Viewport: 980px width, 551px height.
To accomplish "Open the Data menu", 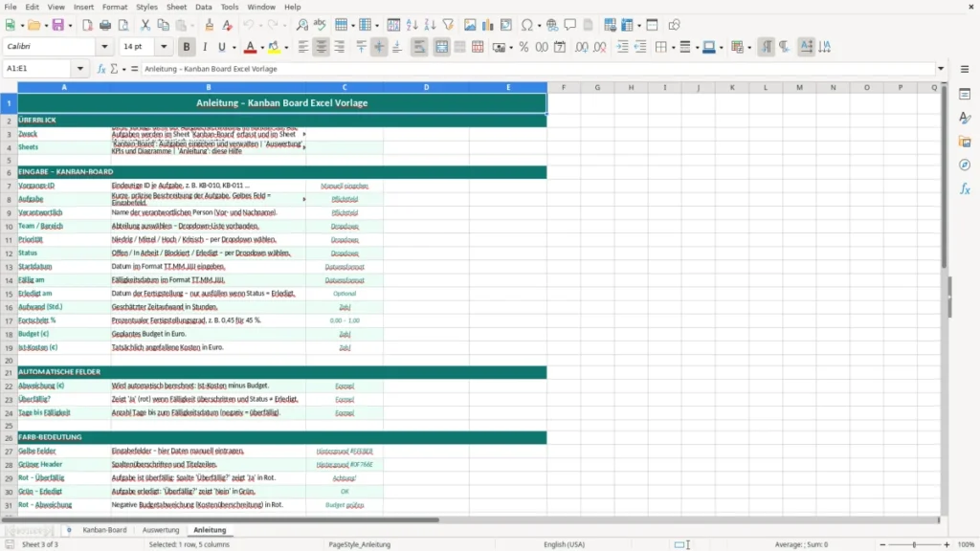I will pyautogui.click(x=203, y=7).
